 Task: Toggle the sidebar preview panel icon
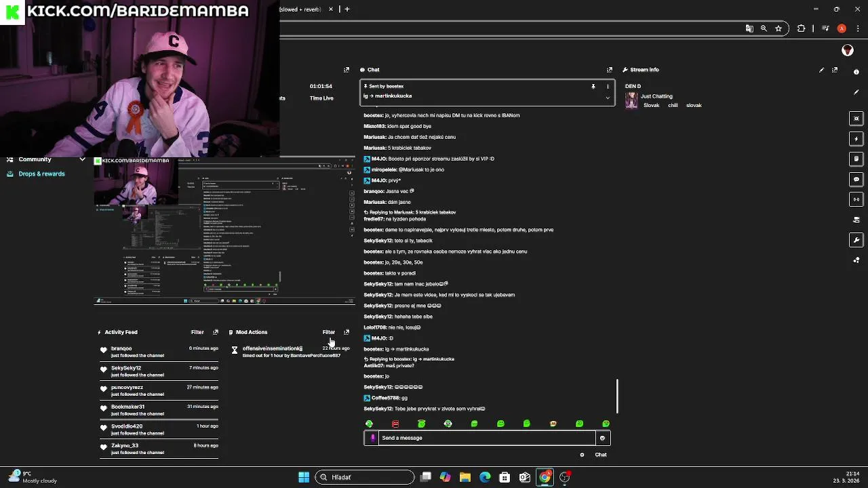click(x=856, y=119)
